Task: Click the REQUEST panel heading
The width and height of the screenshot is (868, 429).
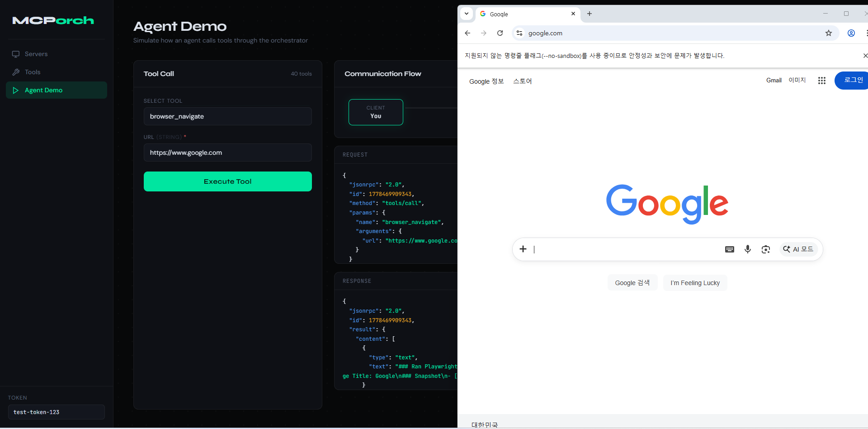Action: coord(355,155)
